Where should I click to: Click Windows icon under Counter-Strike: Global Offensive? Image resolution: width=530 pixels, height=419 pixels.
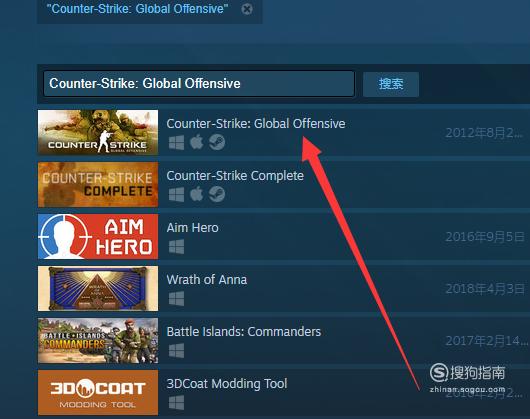pyautogui.click(x=176, y=142)
